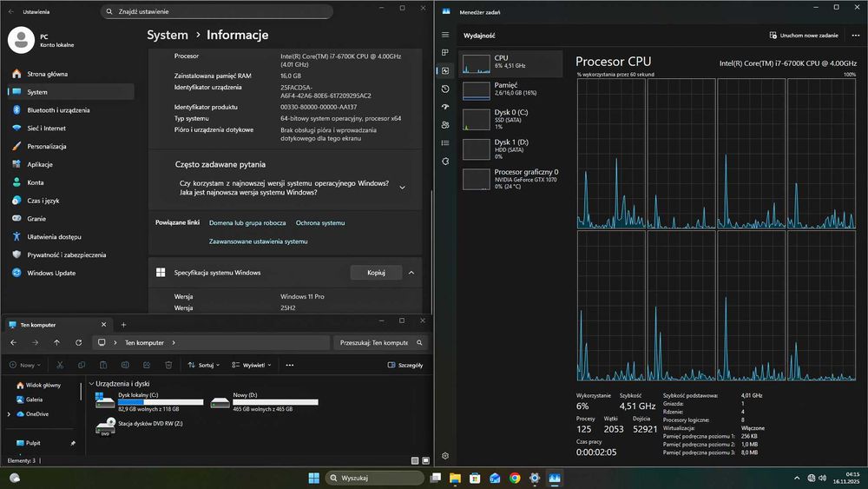Go up one folder level in File Explorer
Image resolution: width=868 pixels, height=489 pixels.
[x=56, y=343]
